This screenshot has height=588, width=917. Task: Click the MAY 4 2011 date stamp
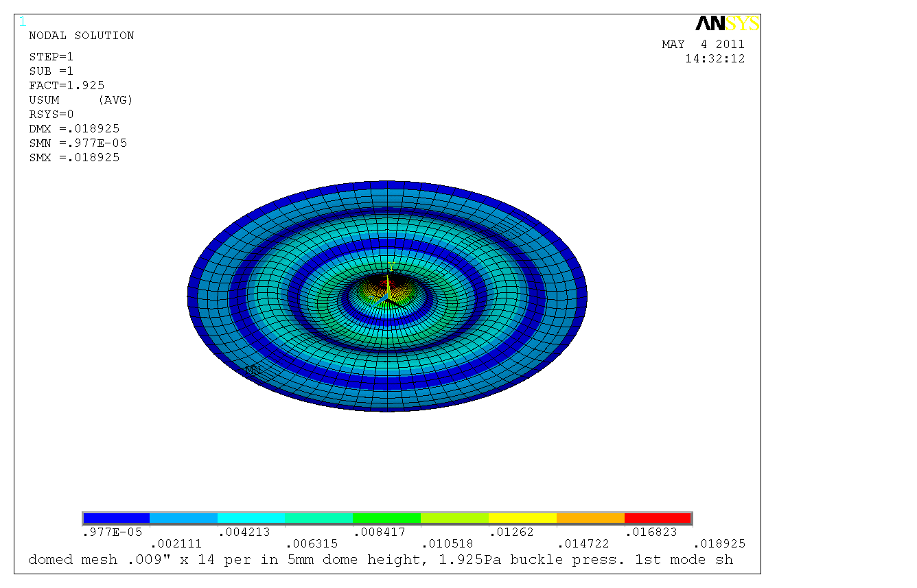click(703, 45)
